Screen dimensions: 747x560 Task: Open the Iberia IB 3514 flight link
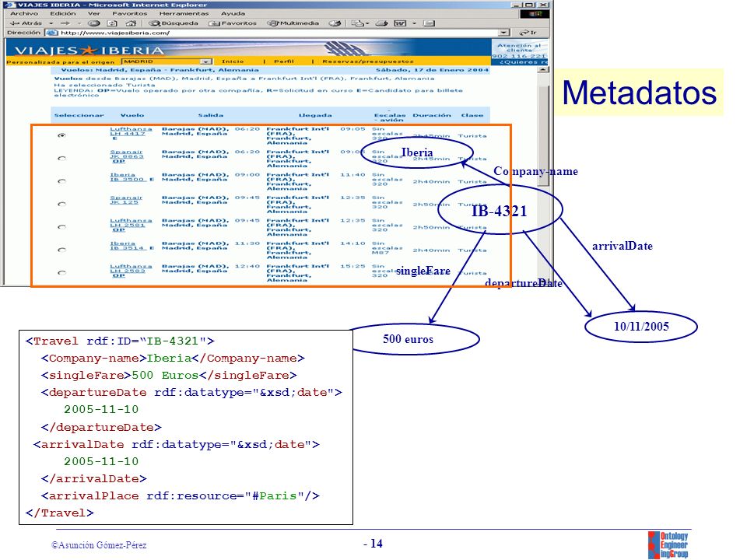click(128, 246)
